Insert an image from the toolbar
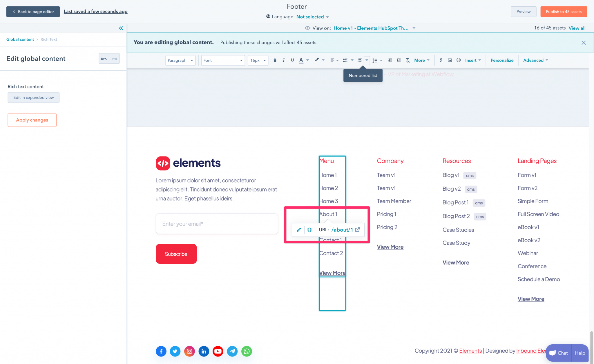594x364 pixels. pos(450,60)
